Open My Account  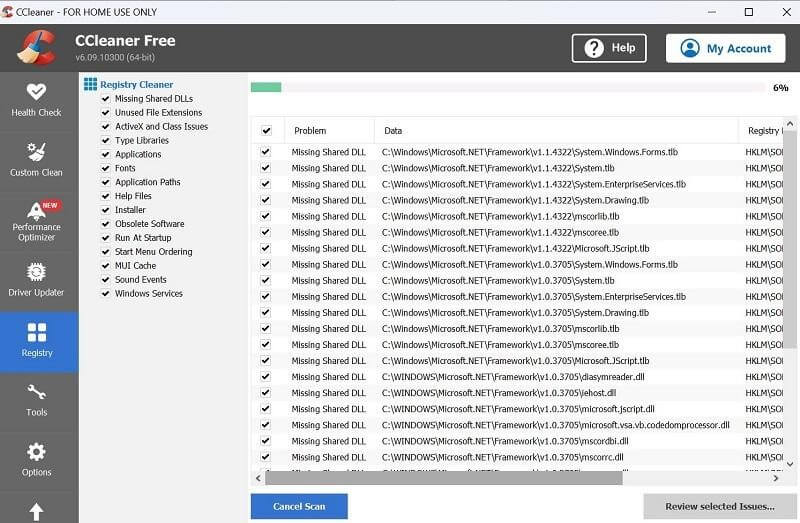click(x=725, y=48)
